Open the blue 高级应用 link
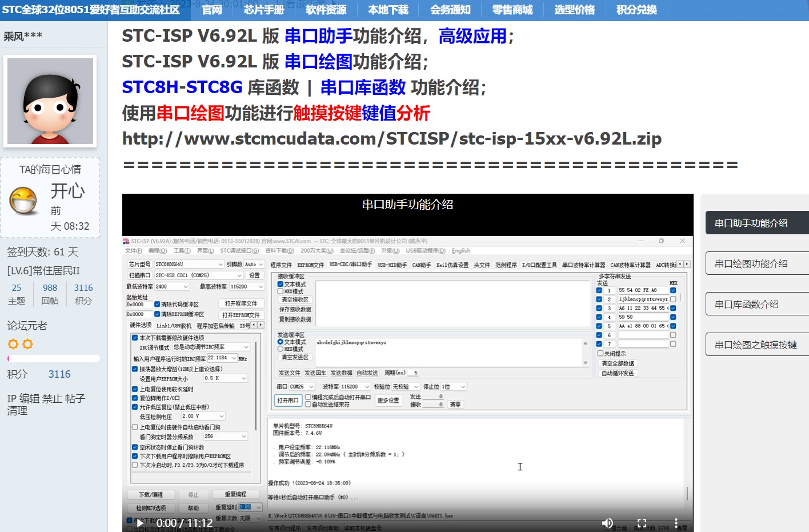Viewport: 809px width, 532px height. point(472,36)
